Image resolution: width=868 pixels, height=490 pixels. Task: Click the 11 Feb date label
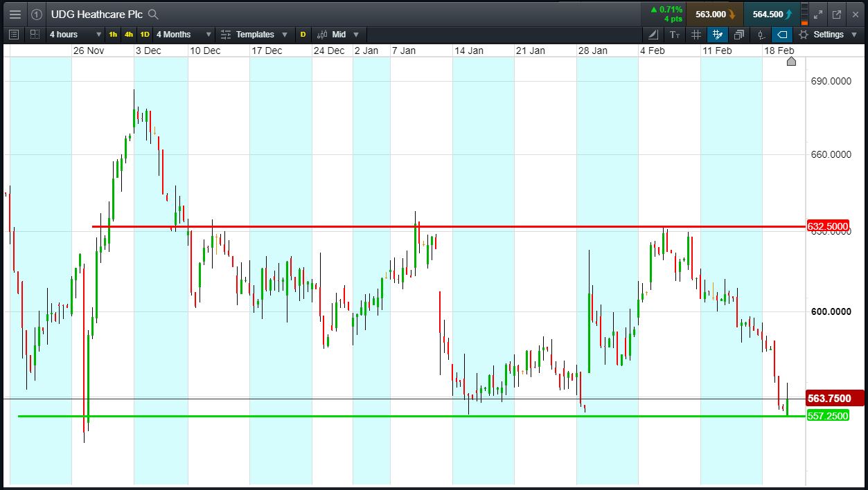point(717,51)
